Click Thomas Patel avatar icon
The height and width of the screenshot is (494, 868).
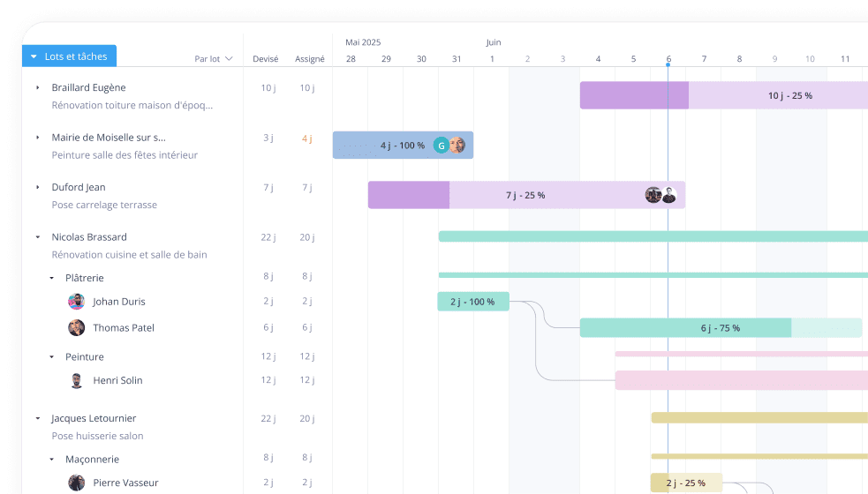(77, 328)
